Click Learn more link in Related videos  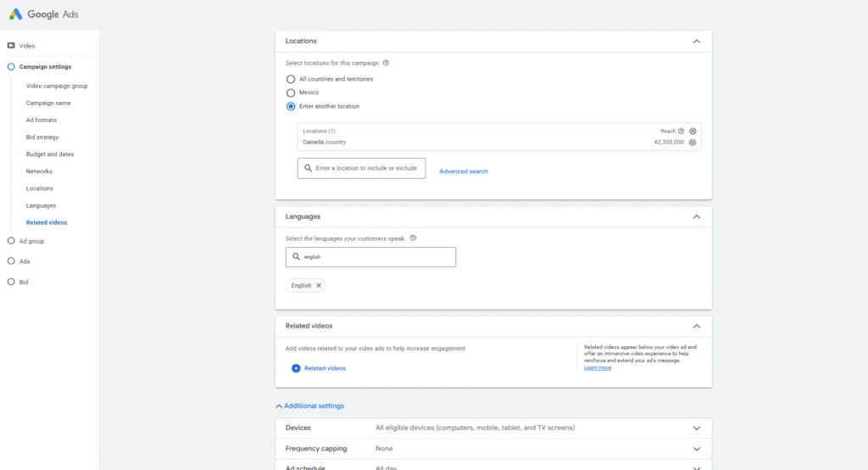pos(598,367)
